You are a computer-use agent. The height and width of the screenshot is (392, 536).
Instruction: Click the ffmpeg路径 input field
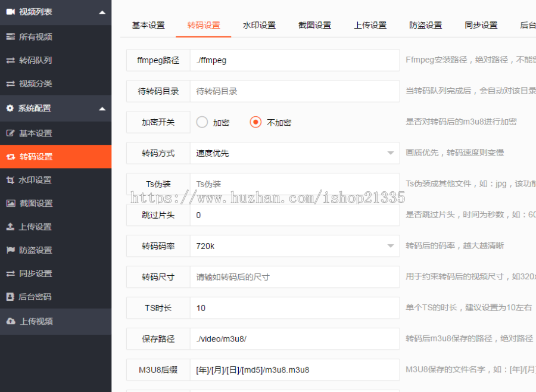tap(295, 60)
